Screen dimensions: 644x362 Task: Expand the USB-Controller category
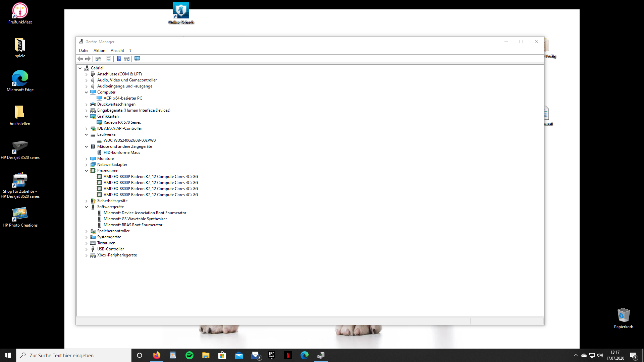point(87,249)
